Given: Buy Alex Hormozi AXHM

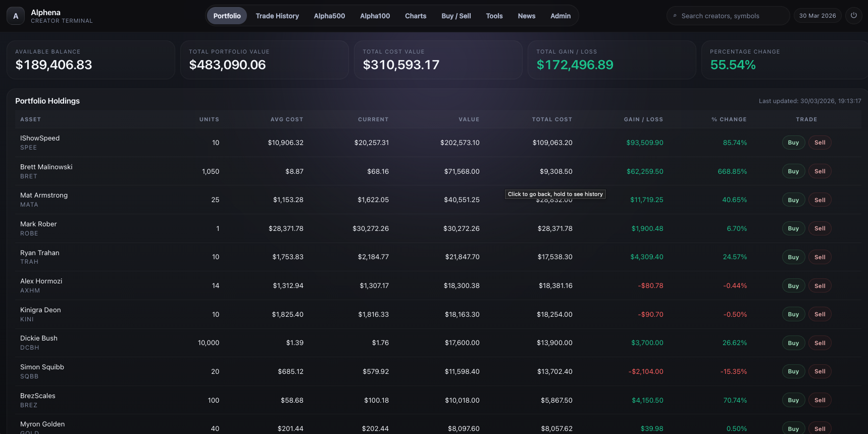Looking at the screenshot, I should (793, 286).
